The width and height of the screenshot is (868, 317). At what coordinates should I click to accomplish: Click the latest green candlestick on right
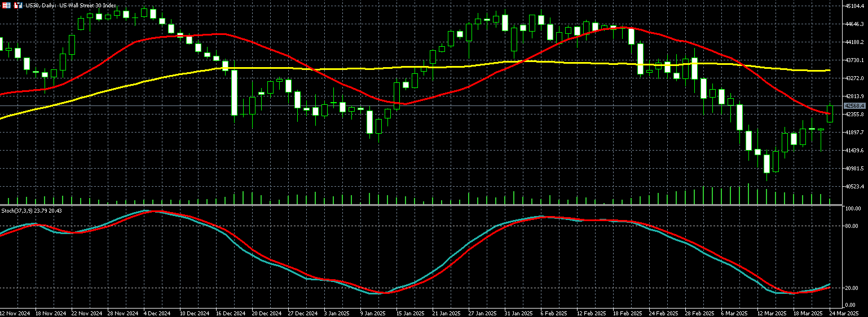830,113
